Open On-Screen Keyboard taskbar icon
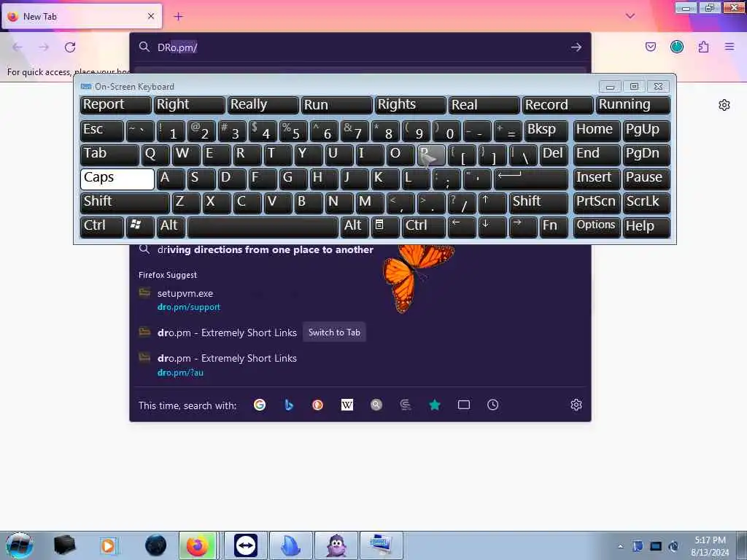The width and height of the screenshot is (747, 560). pyautogui.click(x=381, y=545)
